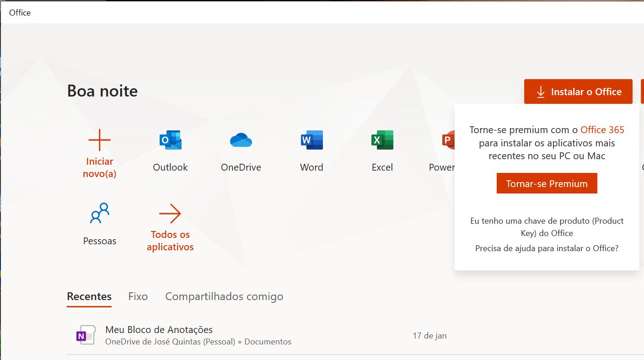Click the 'Office' window title text

click(20, 12)
